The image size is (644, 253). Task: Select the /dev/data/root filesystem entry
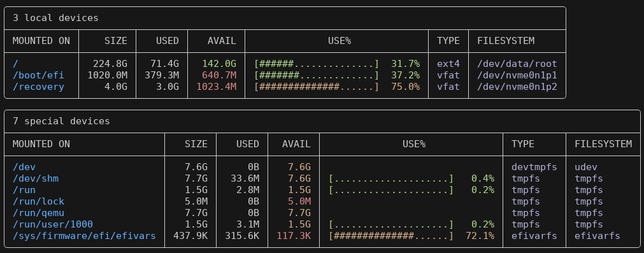point(517,64)
